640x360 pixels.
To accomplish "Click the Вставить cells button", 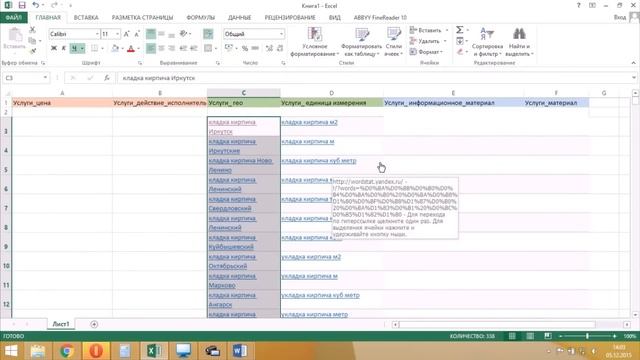I will [x=429, y=30].
